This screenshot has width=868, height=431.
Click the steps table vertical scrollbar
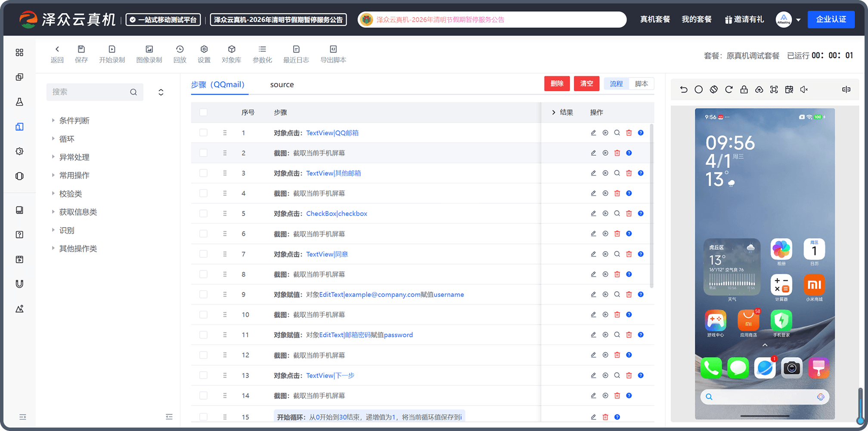[651, 206]
